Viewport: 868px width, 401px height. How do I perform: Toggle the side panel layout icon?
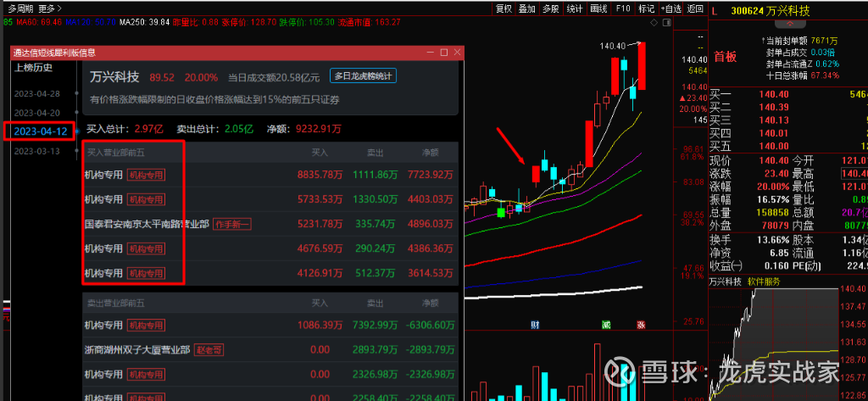(667, 23)
